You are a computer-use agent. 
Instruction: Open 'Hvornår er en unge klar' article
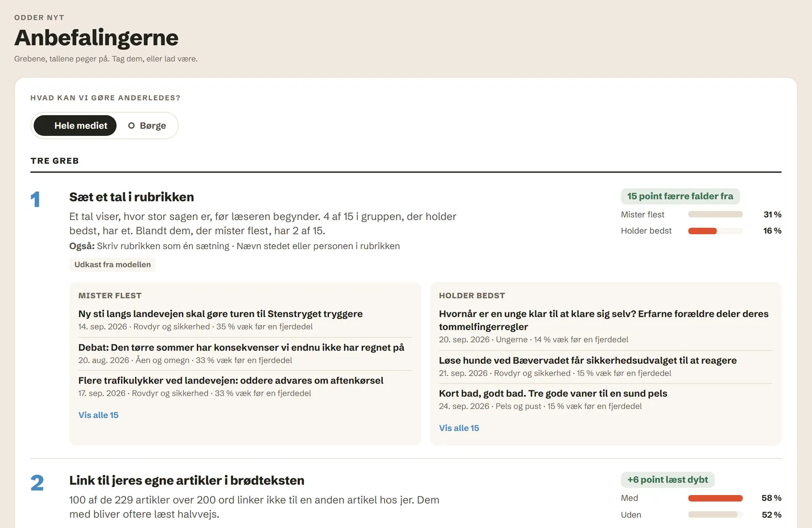[x=603, y=320]
